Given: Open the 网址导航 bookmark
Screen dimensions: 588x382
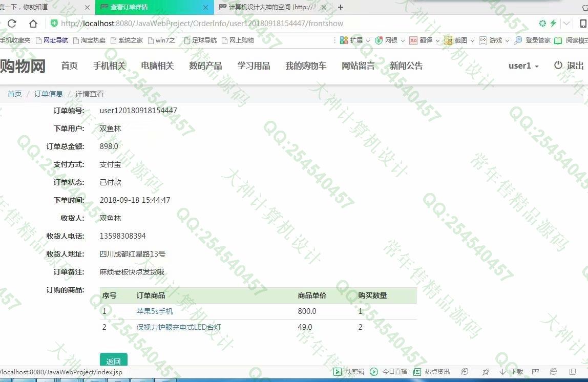Looking at the screenshot, I should pos(52,40).
